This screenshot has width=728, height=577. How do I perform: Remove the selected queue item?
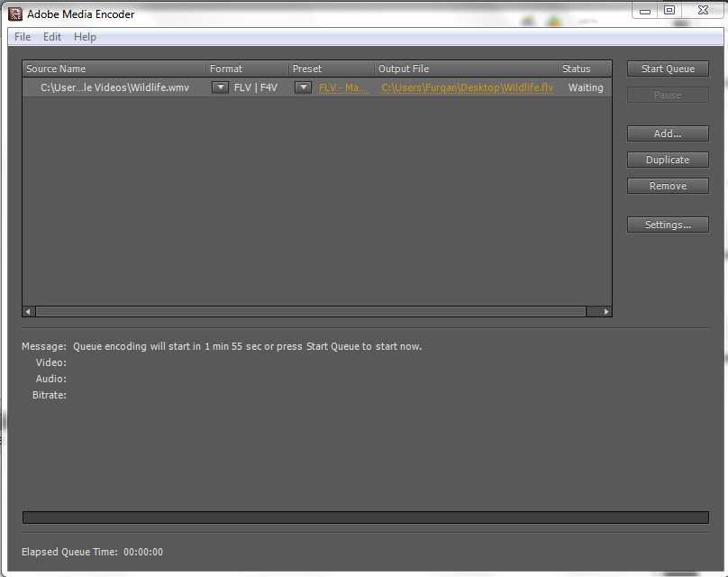pyautogui.click(x=668, y=186)
